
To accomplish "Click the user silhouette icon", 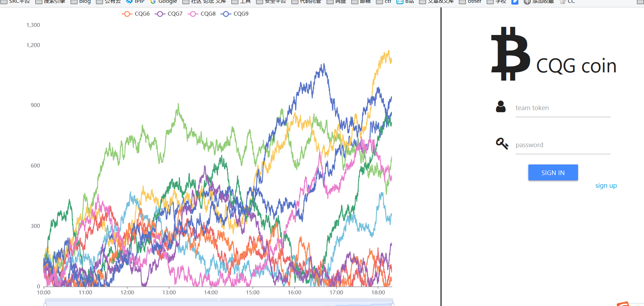I will click(500, 107).
